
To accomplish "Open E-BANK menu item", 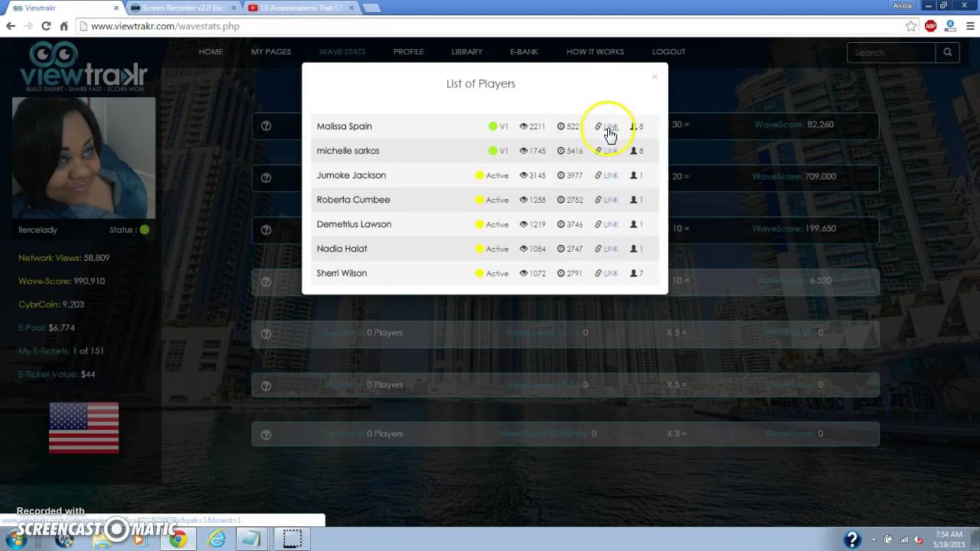I will click(x=524, y=52).
